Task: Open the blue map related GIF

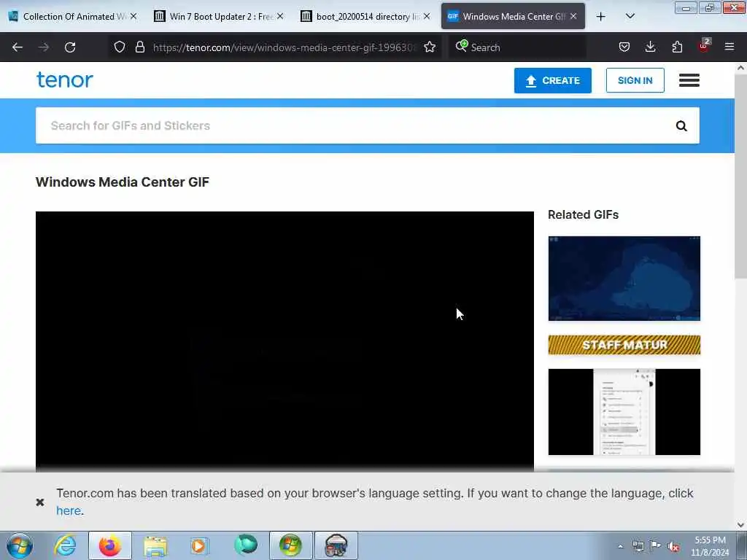Action: click(624, 279)
